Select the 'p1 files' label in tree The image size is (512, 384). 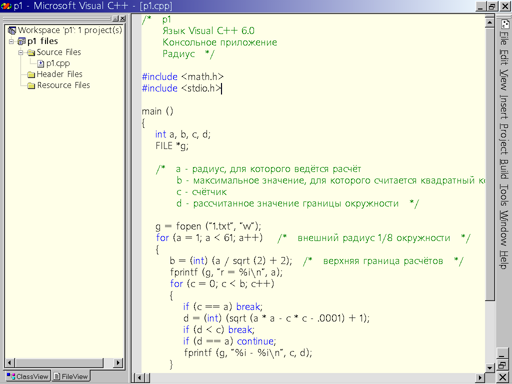point(42,41)
